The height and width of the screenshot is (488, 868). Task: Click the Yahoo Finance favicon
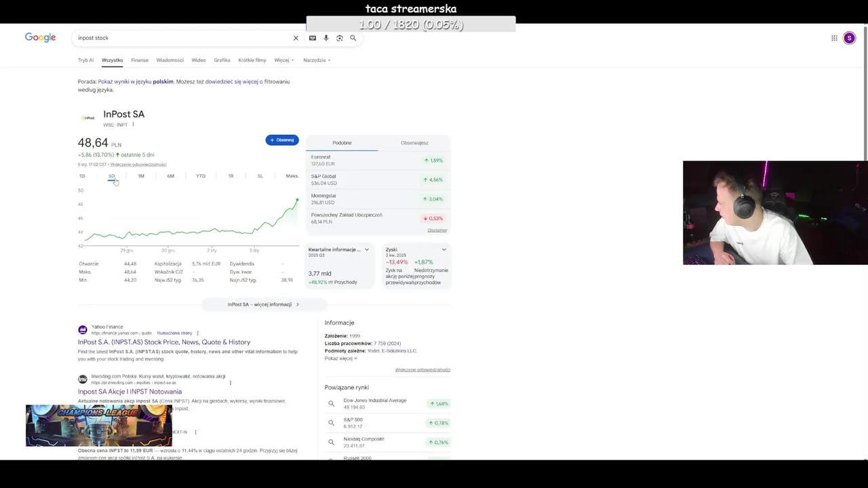[x=83, y=330]
